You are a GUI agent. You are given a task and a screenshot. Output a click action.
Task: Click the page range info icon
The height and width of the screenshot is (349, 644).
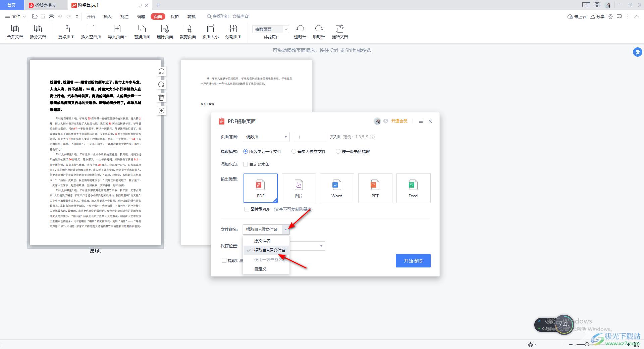click(372, 137)
